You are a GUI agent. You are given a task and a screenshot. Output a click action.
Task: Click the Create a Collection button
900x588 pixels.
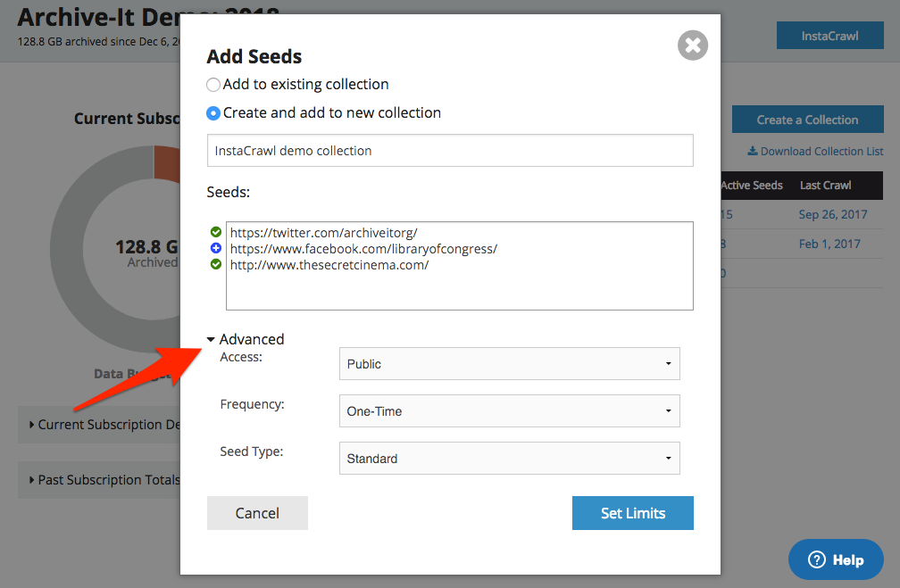807,120
